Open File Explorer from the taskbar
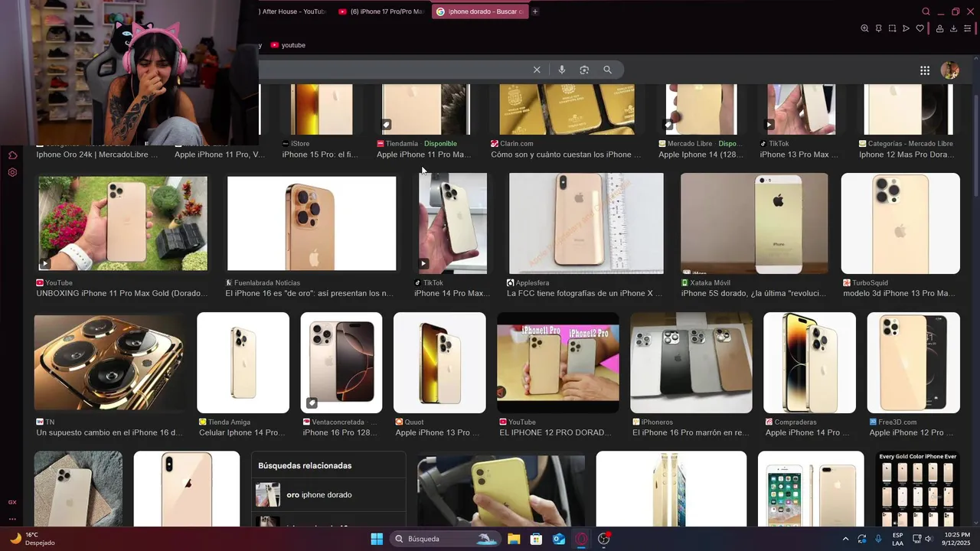980x551 pixels. click(x=514, y=539)
